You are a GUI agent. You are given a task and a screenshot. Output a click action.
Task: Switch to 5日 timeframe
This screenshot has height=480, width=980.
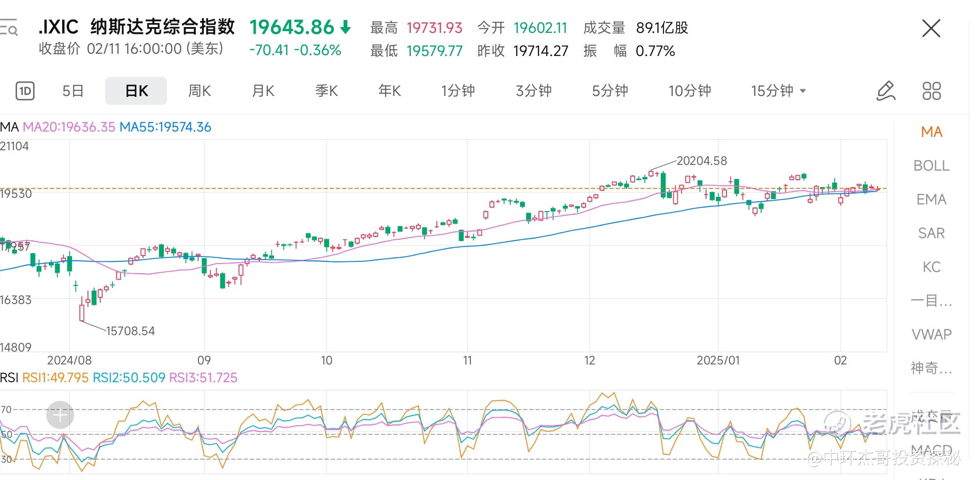73,91
